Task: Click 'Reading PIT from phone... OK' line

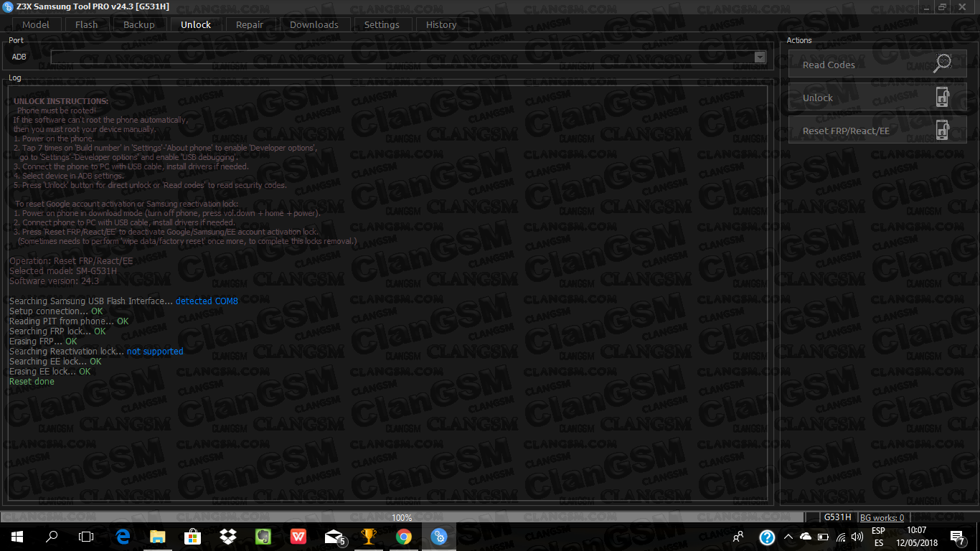Action: tap(69, 321)
